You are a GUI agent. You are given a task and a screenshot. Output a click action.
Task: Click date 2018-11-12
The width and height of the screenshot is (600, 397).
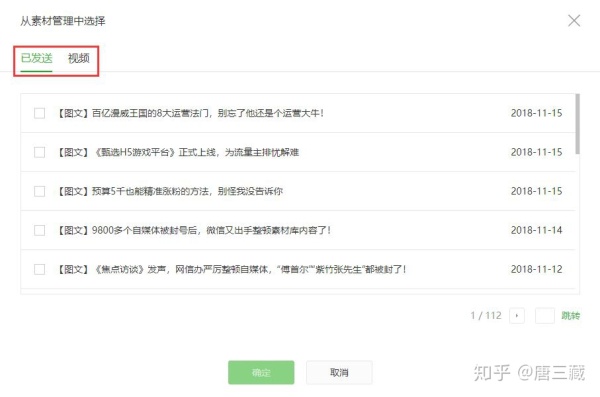[536, 270]
